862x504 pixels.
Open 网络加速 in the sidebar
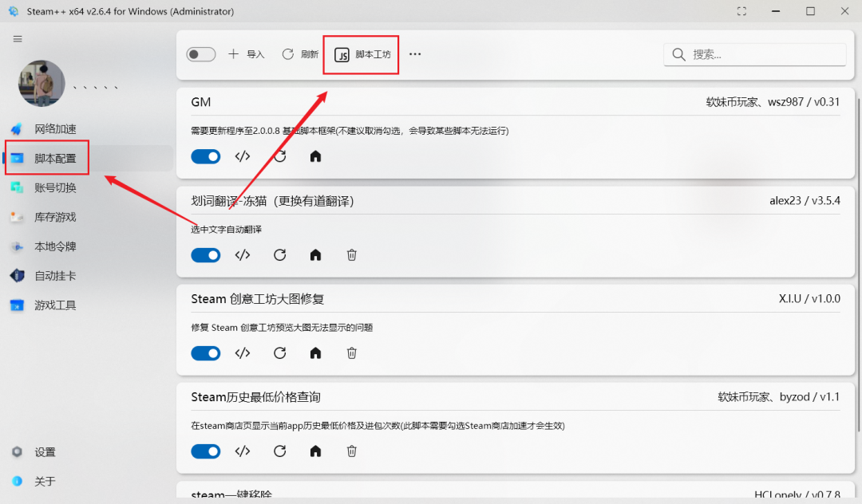(x=55, y=129)
